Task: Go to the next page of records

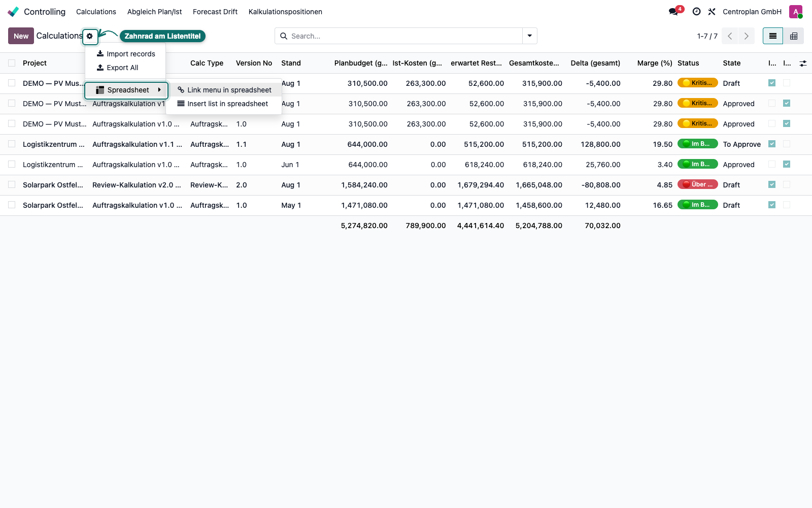Action: (746, 36)
